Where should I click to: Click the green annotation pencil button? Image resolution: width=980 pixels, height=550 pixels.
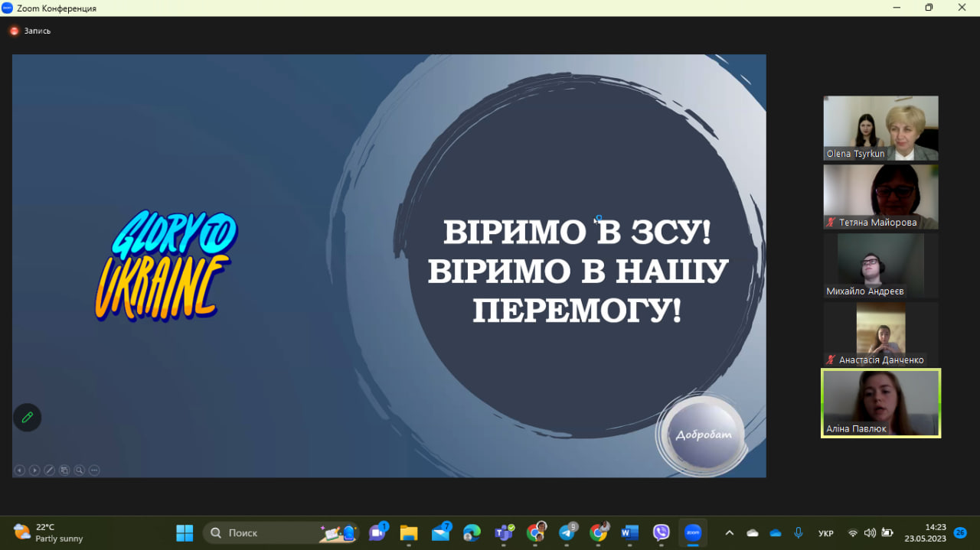(x=27, y=418)
